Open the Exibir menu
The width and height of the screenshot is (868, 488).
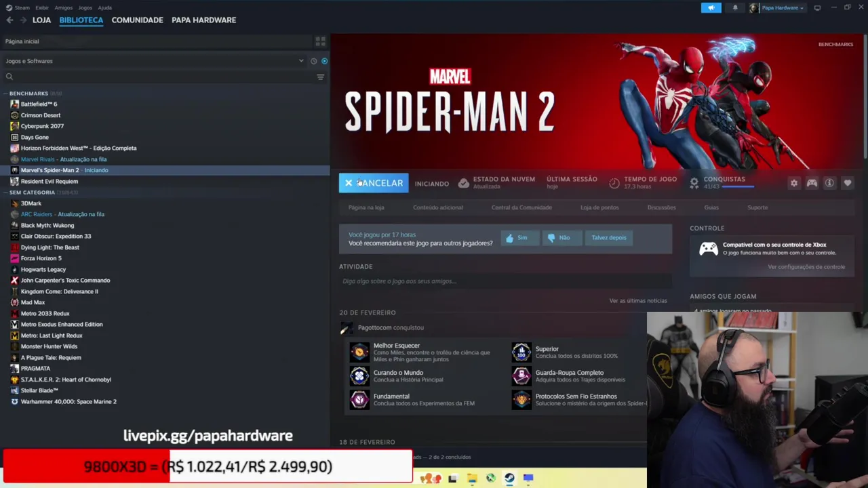point(42,7)
